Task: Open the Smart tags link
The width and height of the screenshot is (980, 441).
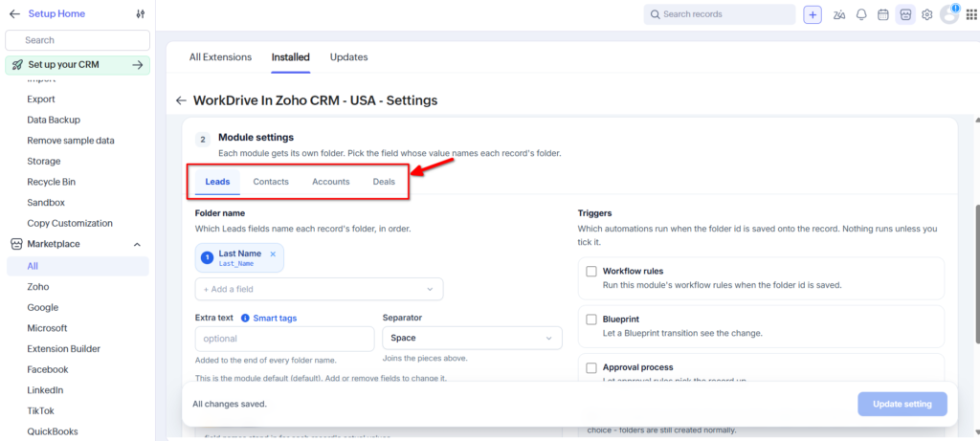Action: coord(275,318)
